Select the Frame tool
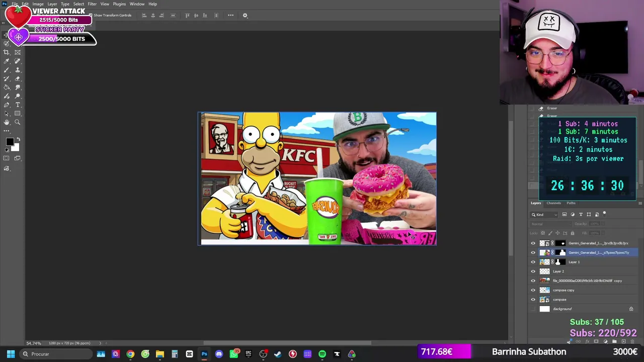Image resolution: width=644 pixels, height=362 pixels. (x=18, y=52)
